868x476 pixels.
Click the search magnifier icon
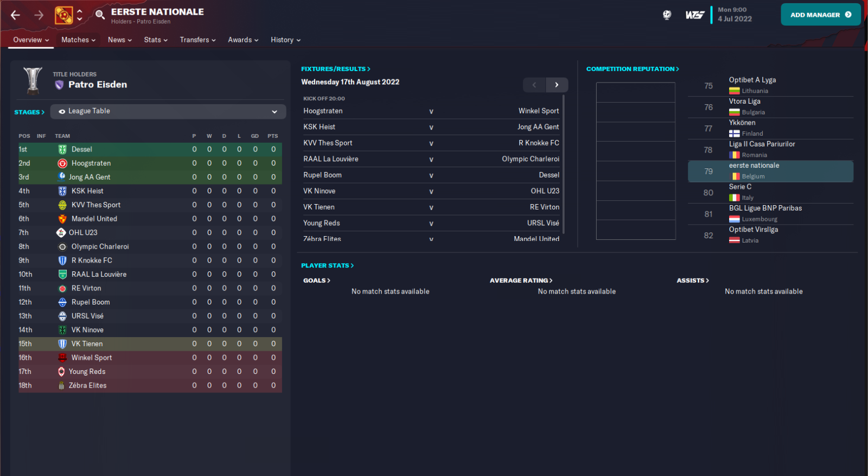(100, 15)
